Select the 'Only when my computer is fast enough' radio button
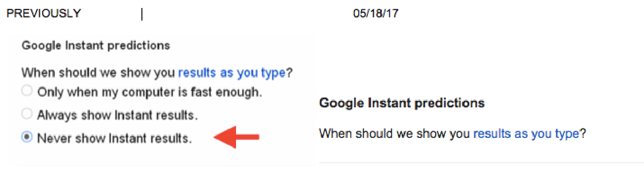This screenshot has width=644, height=174. click(27, 91)
